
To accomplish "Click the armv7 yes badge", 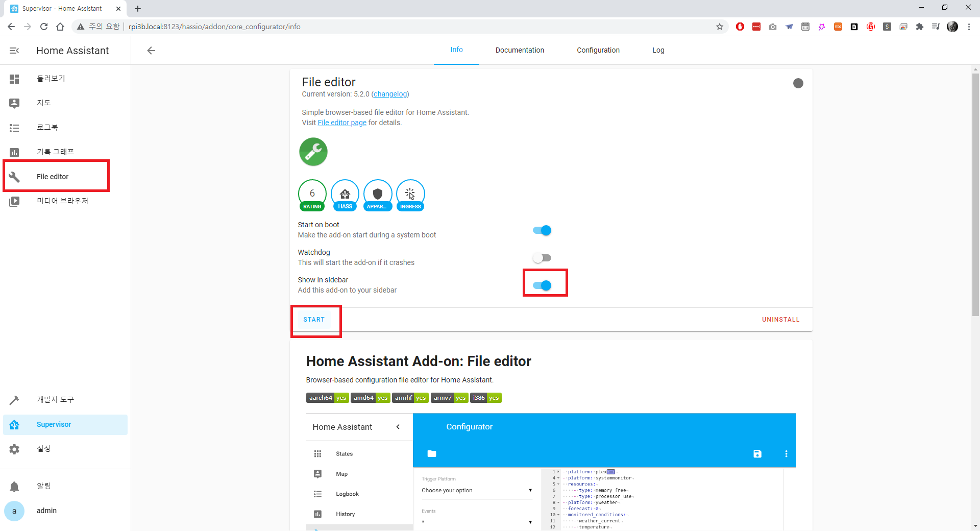I will tap(449, 398).
